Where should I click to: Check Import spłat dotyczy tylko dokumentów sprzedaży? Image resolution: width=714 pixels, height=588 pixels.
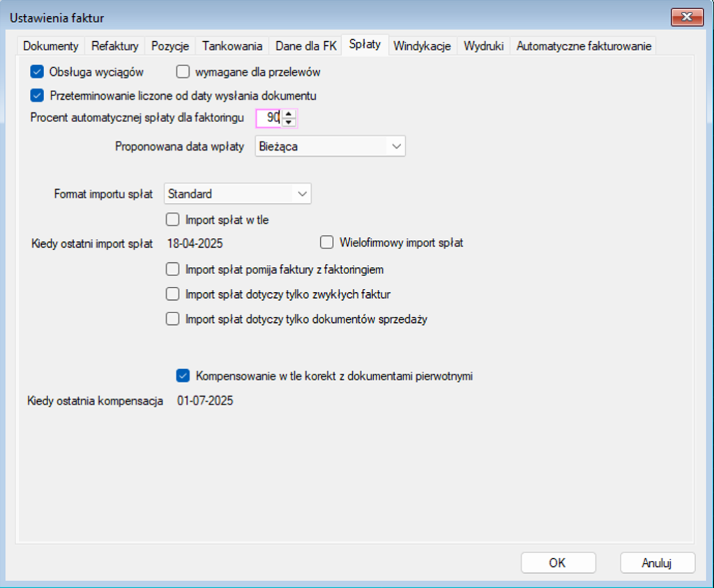click(x=173, y=319)
